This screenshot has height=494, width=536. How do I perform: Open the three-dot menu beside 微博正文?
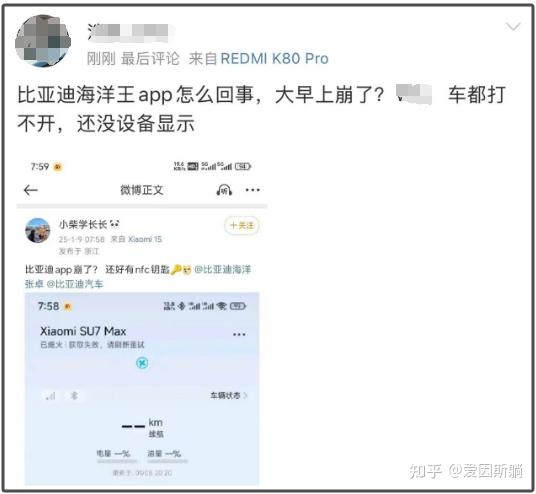tap(253, 190)
